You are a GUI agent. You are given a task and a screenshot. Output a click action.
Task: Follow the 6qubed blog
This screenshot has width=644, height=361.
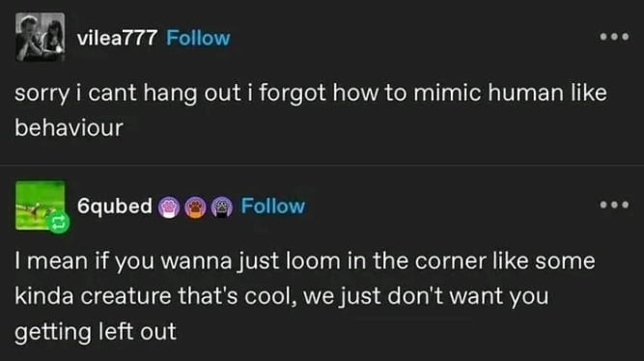click(273, 207)
